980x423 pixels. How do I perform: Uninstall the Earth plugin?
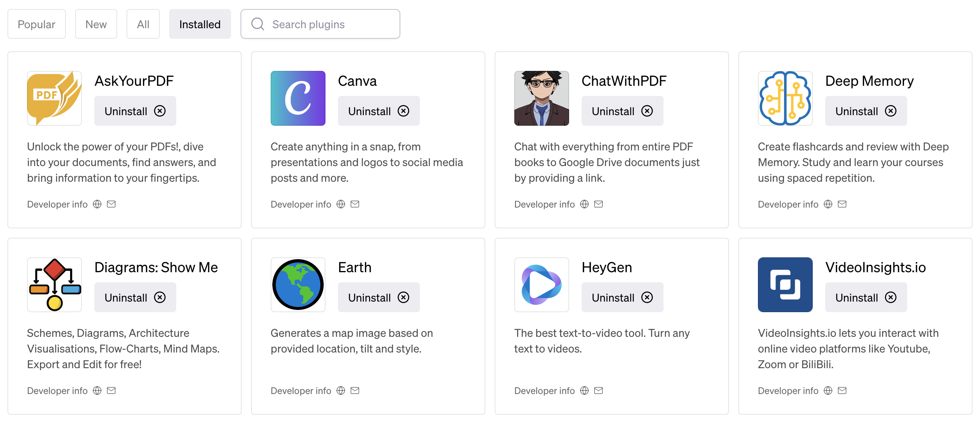click(378, 297)
